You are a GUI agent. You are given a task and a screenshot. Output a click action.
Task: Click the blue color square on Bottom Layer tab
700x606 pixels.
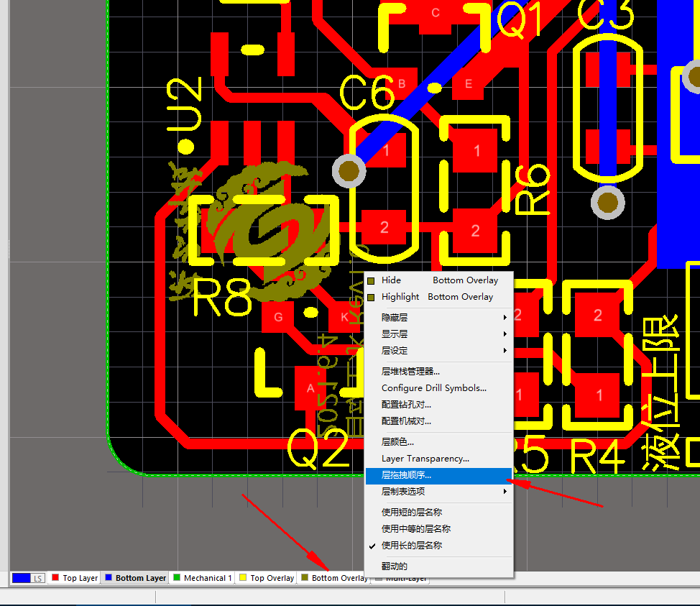coord(109,577)
